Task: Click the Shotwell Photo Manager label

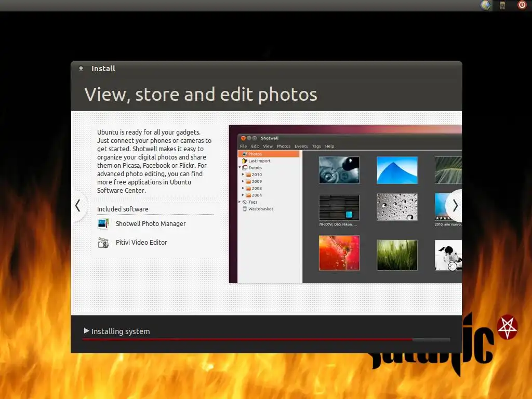Action: pyautogui.click(x=151, y=223)
